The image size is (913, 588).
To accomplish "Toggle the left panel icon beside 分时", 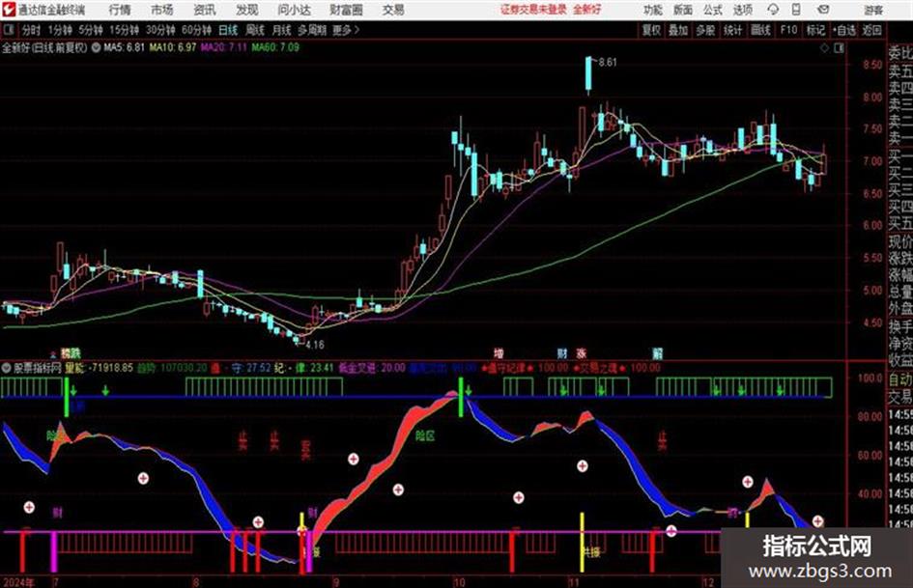I will pyautogui.click(x=9, y=30).
